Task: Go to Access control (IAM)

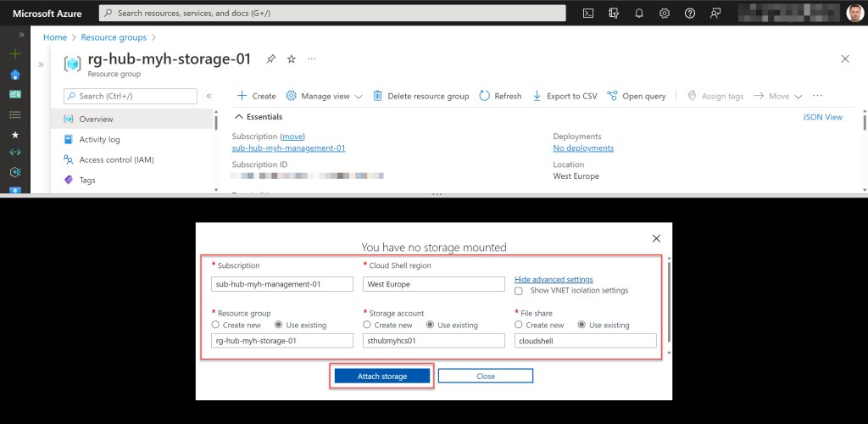Action: [x=116, y=160]
